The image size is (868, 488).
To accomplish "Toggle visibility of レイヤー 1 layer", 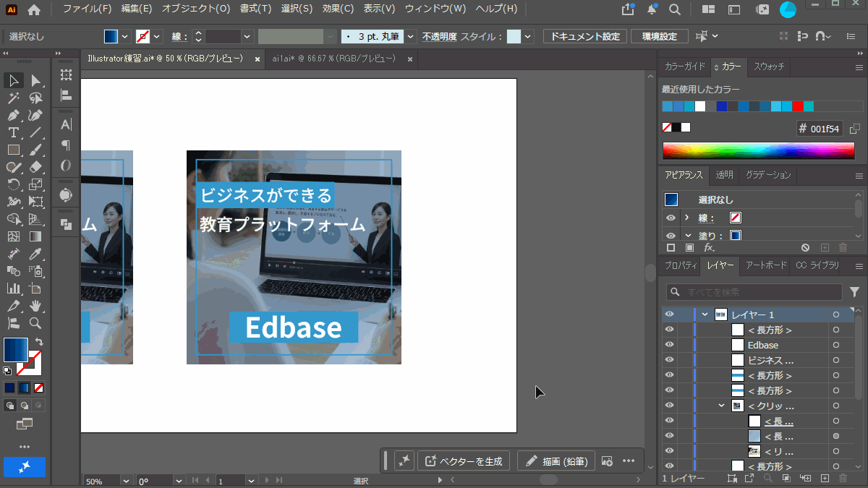I will (x=669, y=314).
